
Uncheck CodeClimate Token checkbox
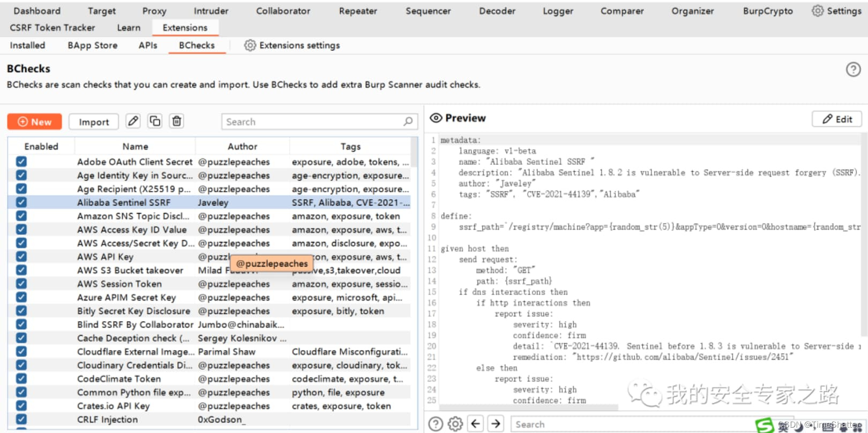[21, 379]
